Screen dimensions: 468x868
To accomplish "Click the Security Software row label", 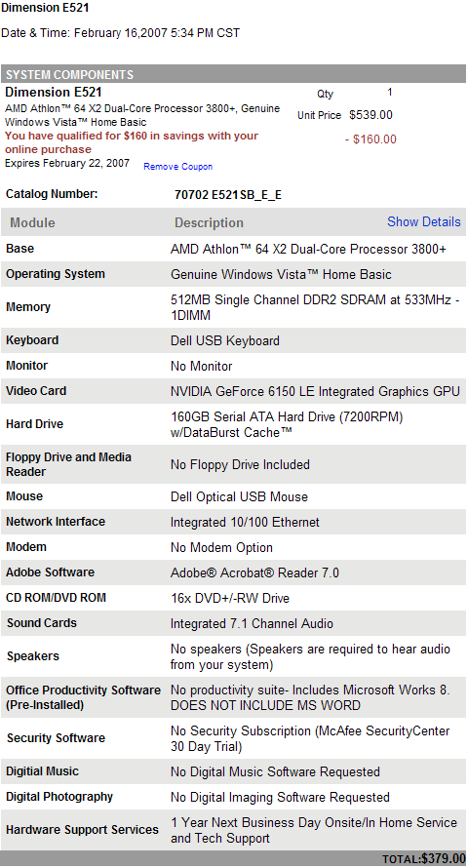I will pos(56,738).
